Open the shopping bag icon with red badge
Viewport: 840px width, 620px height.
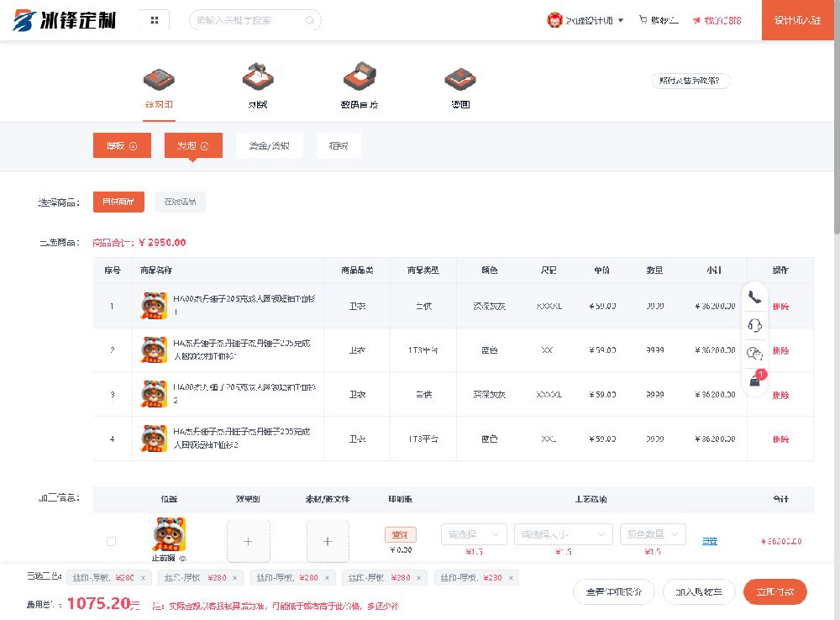click(753, 381)
